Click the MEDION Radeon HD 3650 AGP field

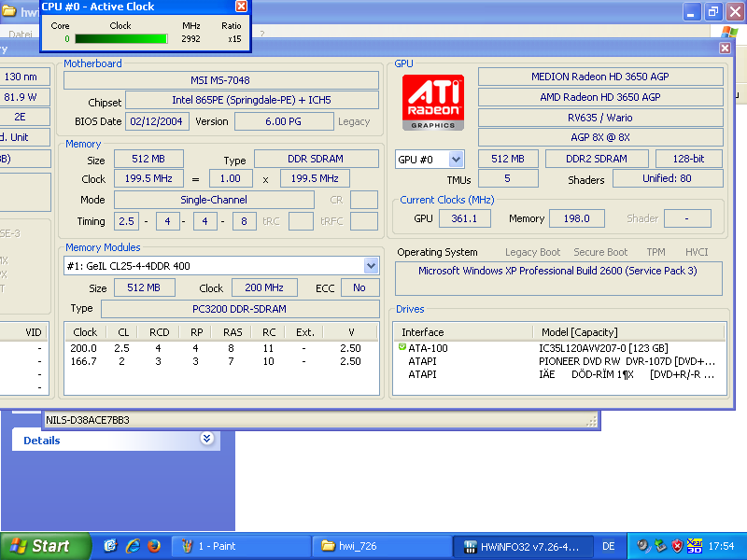600,77
